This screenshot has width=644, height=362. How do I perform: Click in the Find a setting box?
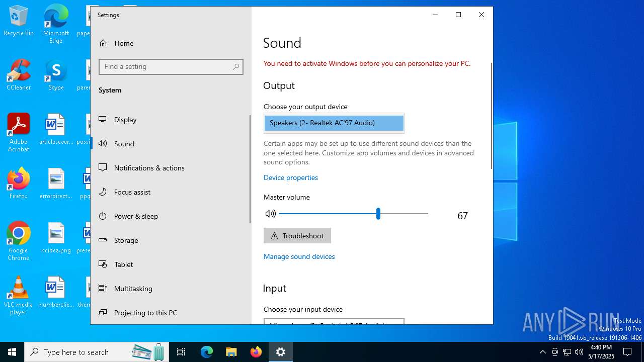171,67
